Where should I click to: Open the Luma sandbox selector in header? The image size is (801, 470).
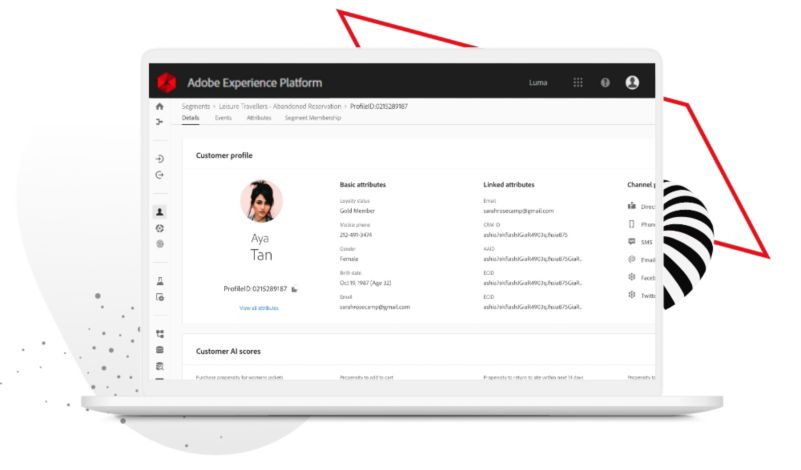point(538,82)
